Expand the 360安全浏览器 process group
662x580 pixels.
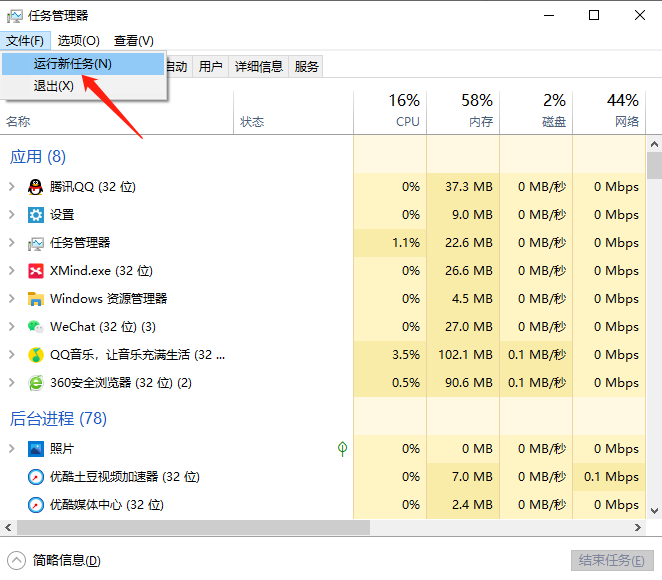(x=12, y=383)
